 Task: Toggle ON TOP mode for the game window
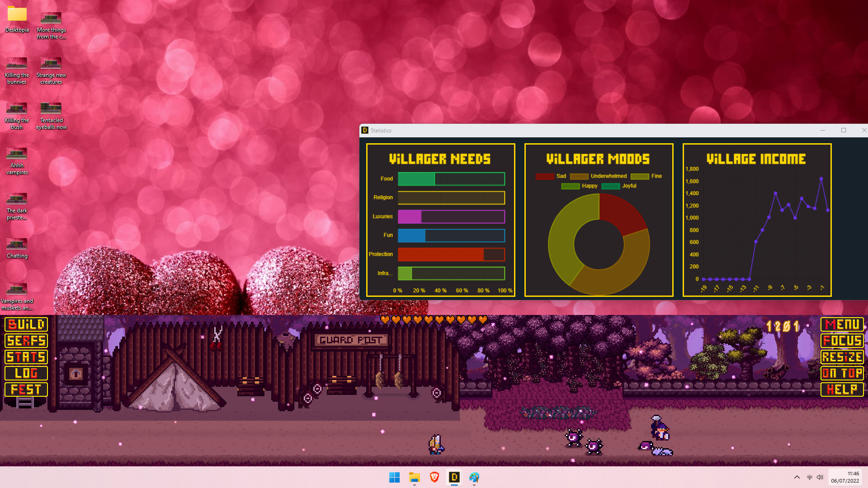tap(842, 373)
